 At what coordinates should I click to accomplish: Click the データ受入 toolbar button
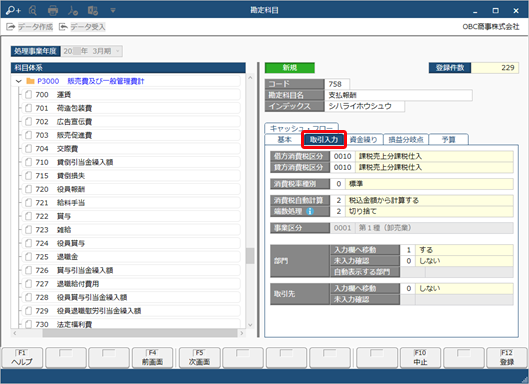pyautogui.click(x=82, y=27)
